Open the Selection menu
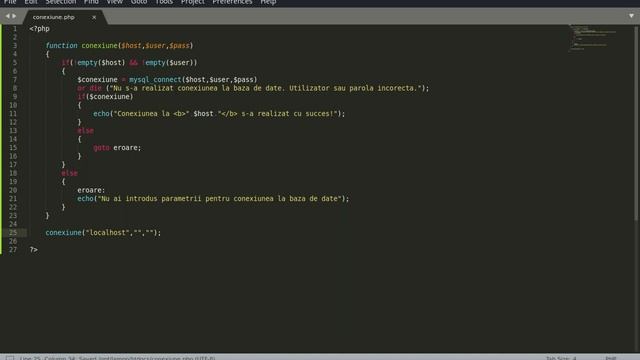 (x=60, y=2)
